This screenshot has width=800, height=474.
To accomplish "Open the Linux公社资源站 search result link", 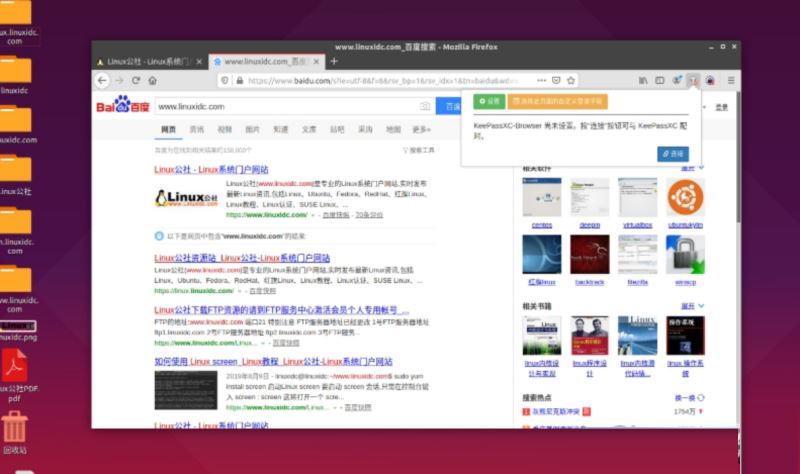I will 242,258.
